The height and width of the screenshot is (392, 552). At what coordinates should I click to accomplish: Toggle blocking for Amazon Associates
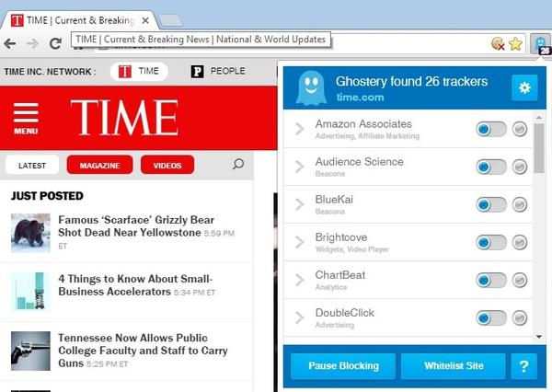(491, 129)
